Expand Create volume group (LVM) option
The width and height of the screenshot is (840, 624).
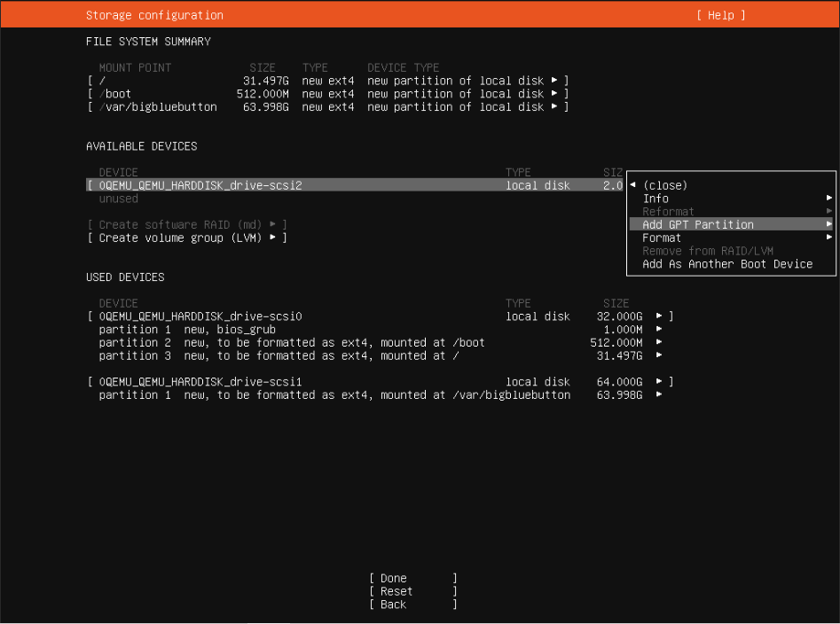[187, 238]
